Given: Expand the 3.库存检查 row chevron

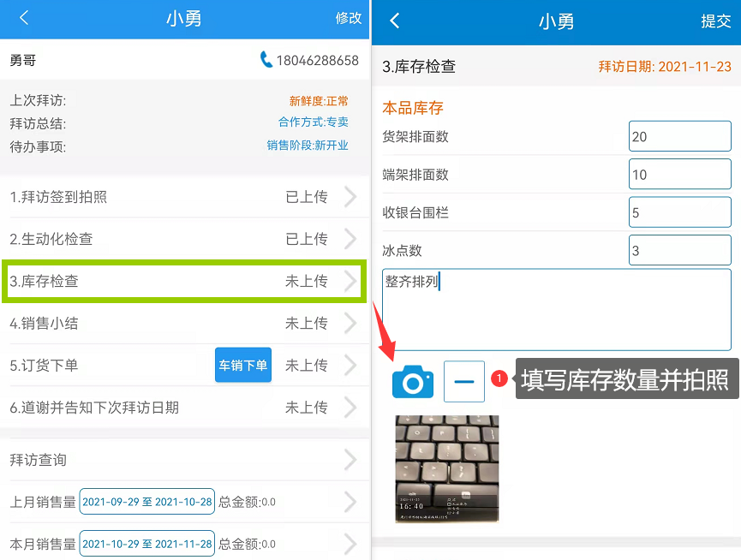Looking at the screenshot, I should click(350, 281).
